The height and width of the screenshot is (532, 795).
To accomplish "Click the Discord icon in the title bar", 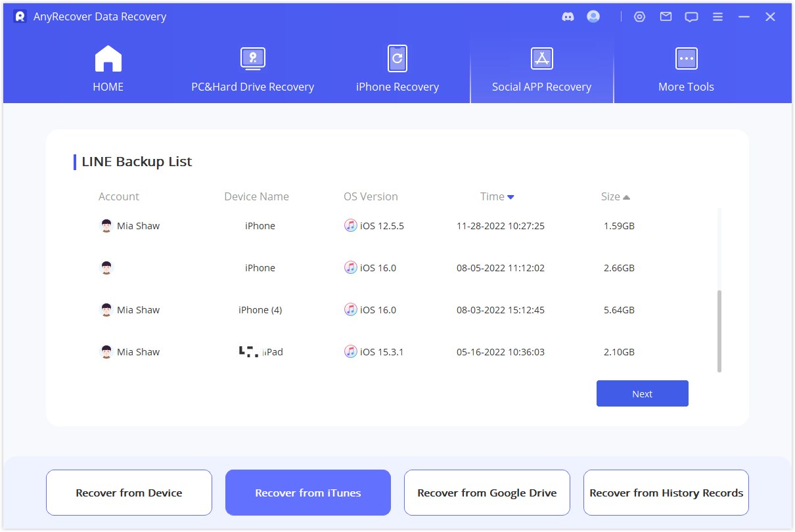I will pyautogui.click(x=566, y=16).
